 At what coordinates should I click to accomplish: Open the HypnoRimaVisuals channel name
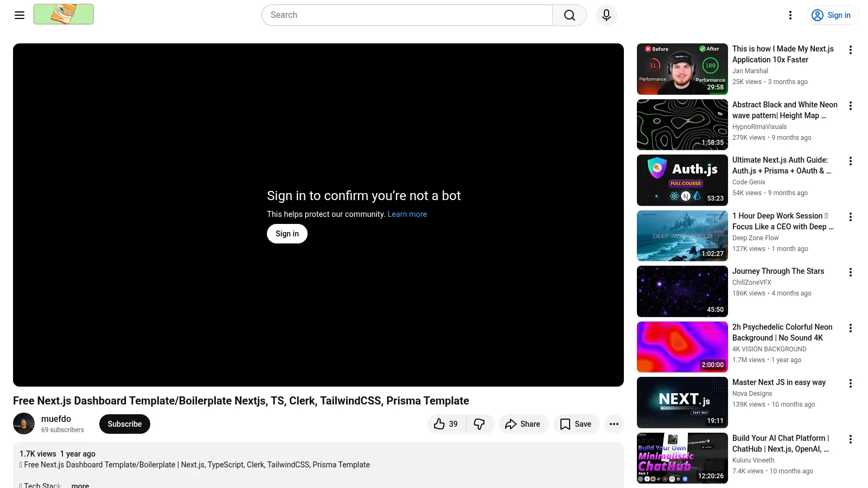[x=759, y=127]
